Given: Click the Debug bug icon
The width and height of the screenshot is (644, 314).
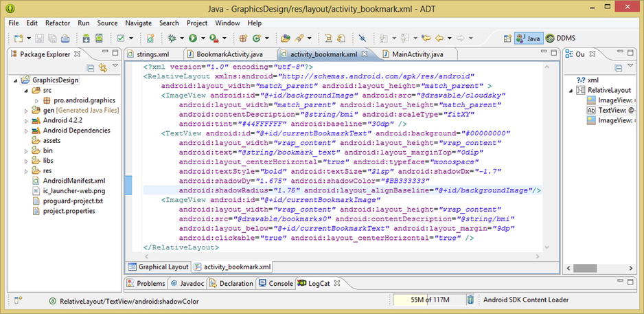Looking at the screenshot, I should coord(172,38).
